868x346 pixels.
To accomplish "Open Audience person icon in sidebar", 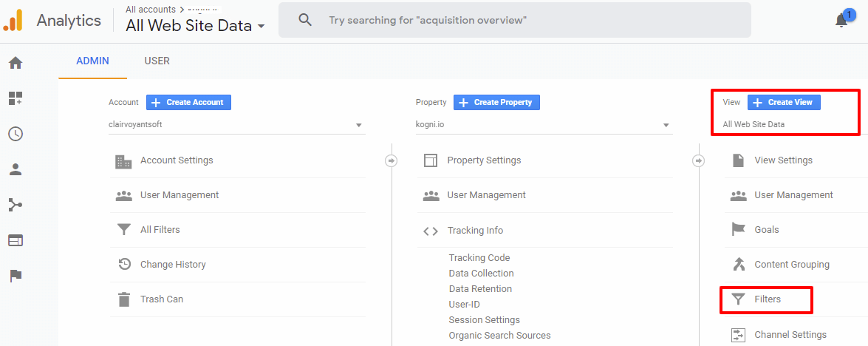I will coord(16,169).
